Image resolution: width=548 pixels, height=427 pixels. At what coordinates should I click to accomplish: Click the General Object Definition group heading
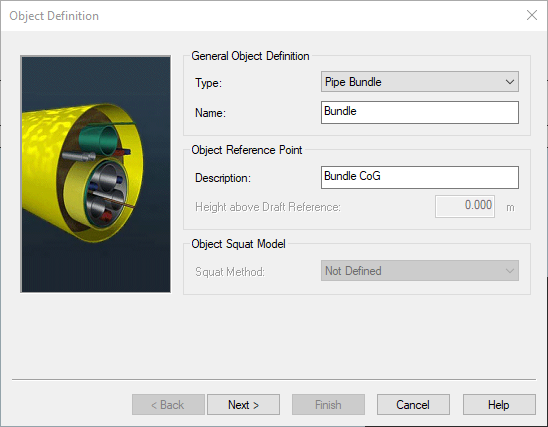[250, 56]
